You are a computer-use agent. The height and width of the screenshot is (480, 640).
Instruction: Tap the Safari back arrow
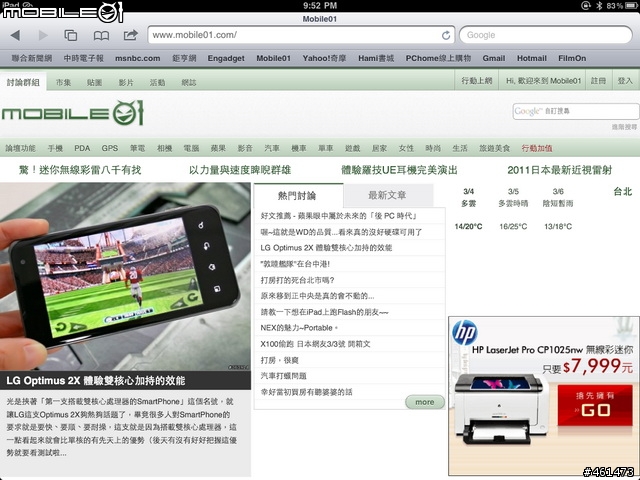pos(15,35)
